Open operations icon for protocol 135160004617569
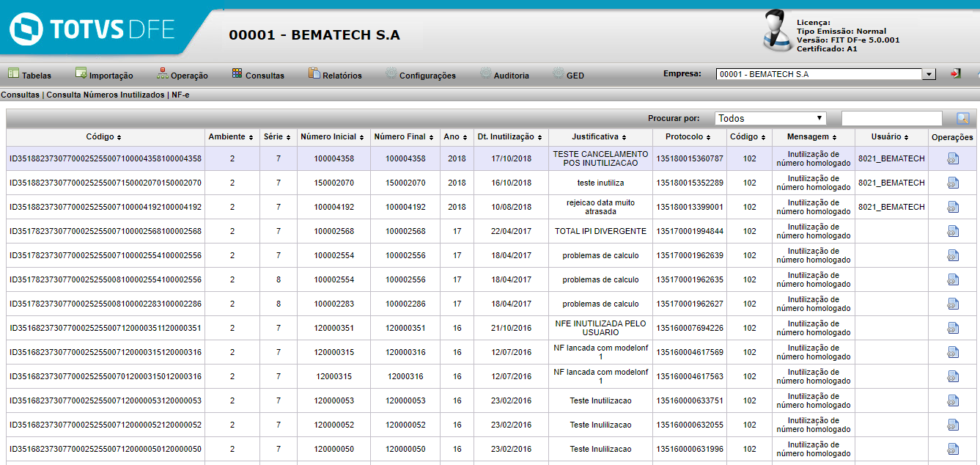This screenshot has width=980, height=465. pyautogui.click(x=952, y=353)
